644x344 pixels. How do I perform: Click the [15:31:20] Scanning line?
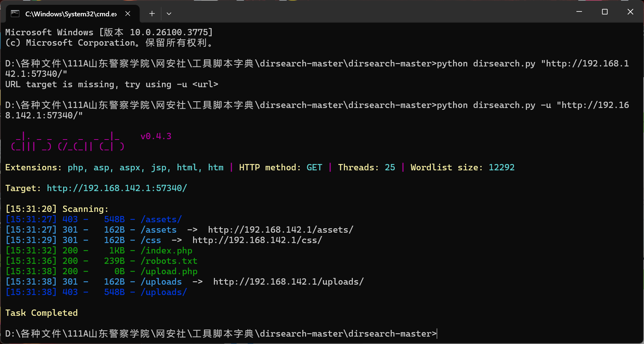[57, 209]
